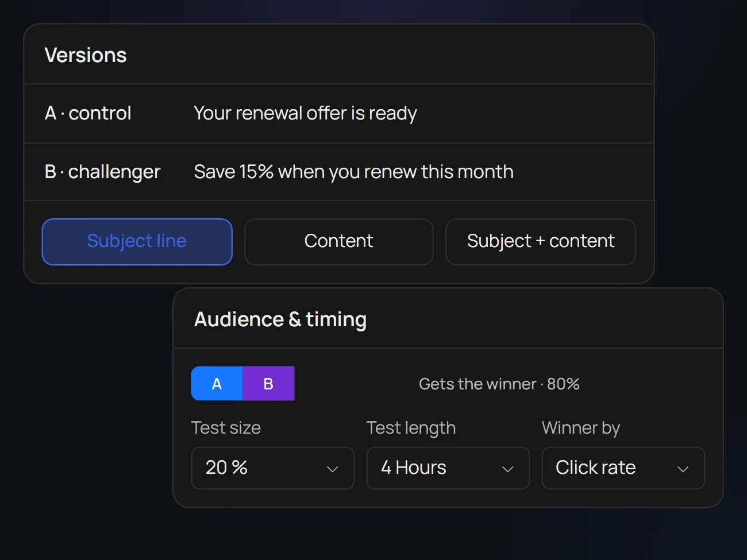747x560 pixels.
Task: Click the B · challenger row label
Action: (102, 172)
